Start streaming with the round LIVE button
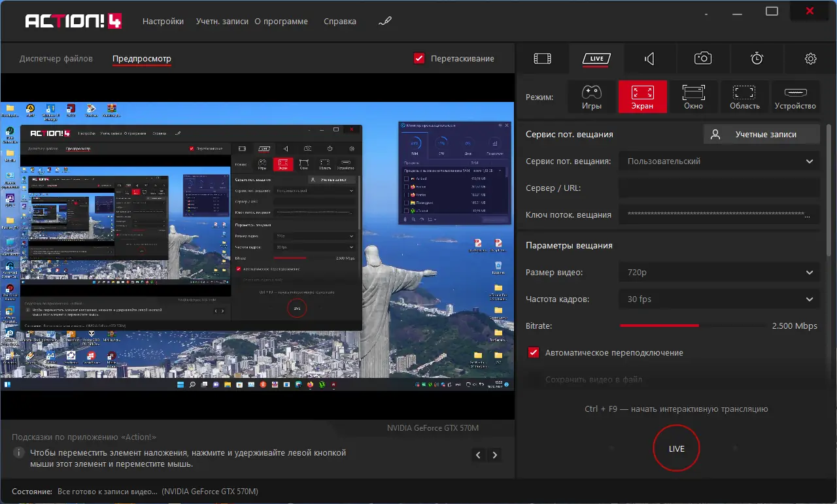 click(677, 448)
